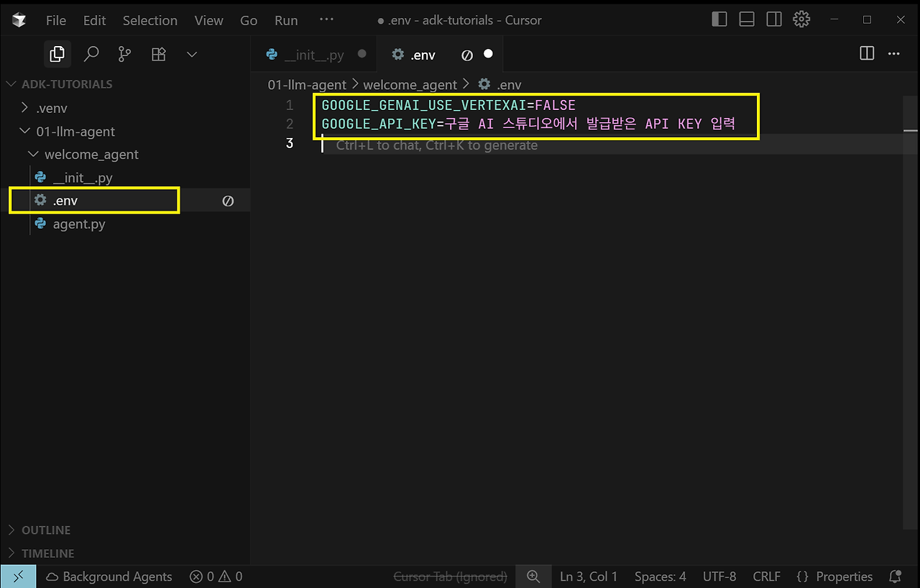Screen dimensions: 920x588
Task: Show errors and warnings count
Action: (x=216, y=576)
